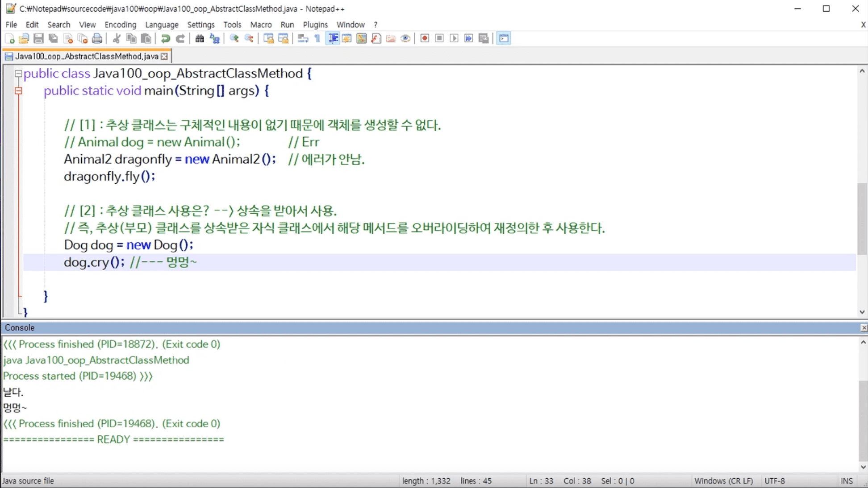Play the recorded macro icon

454,39
